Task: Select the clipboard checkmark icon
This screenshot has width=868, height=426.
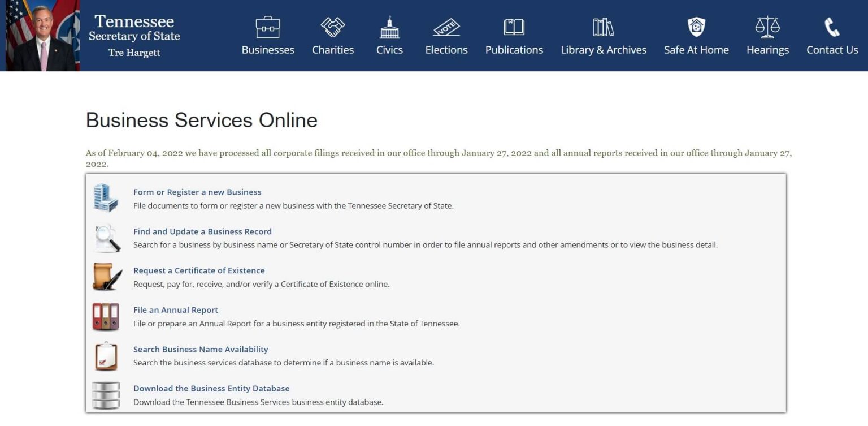Action: [x=107, y=355]
